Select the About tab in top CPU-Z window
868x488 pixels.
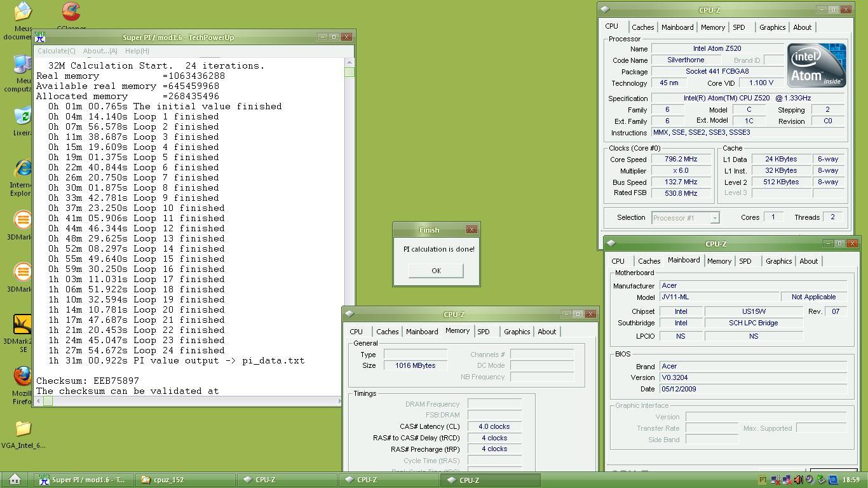(x=802, y=27)
